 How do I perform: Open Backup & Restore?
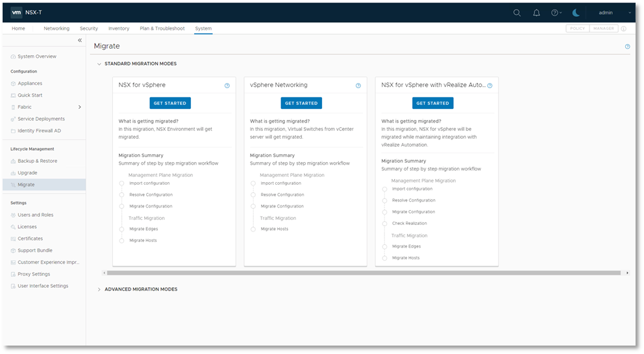[x=38, y=161]
